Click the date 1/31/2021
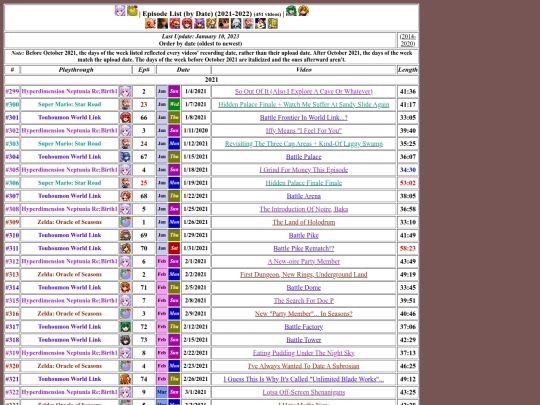540x405 pixels. (x=196, y=248)
